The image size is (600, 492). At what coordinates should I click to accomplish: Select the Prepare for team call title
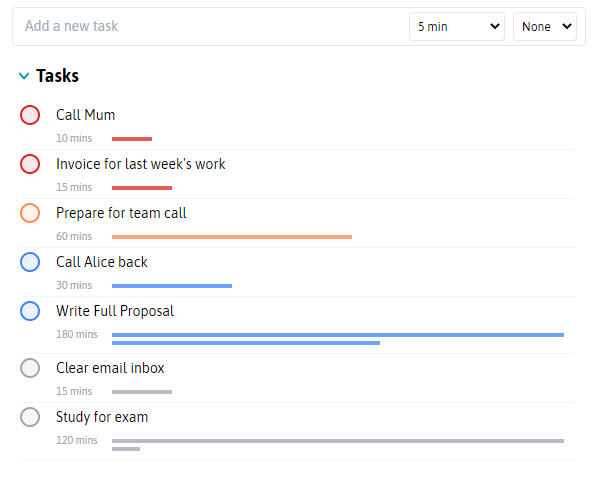[x=121, y=213]
